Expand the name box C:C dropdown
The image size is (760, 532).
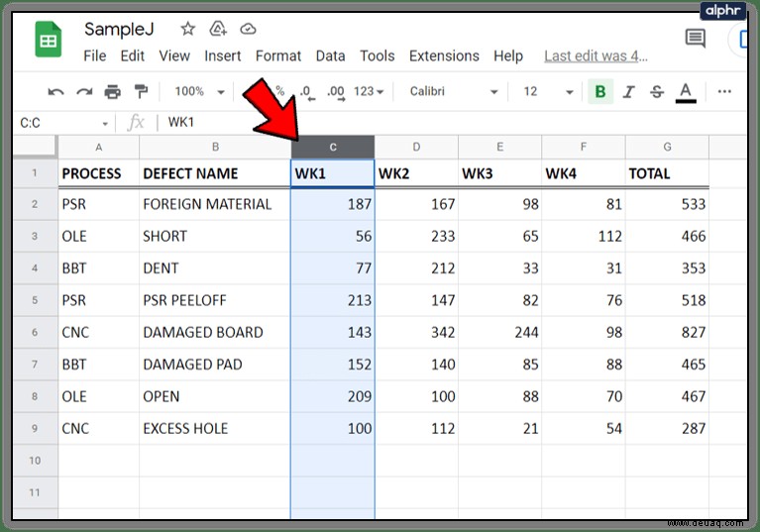point(105,124)
